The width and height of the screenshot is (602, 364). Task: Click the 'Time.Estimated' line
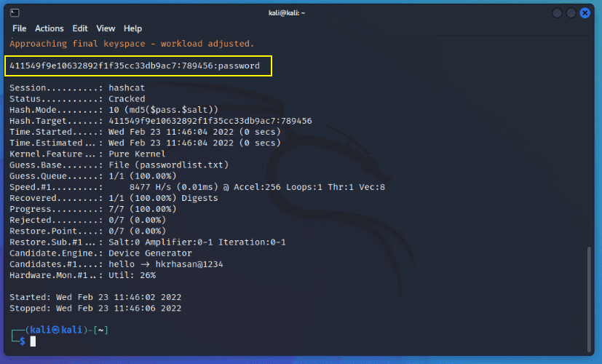(145, 143)
